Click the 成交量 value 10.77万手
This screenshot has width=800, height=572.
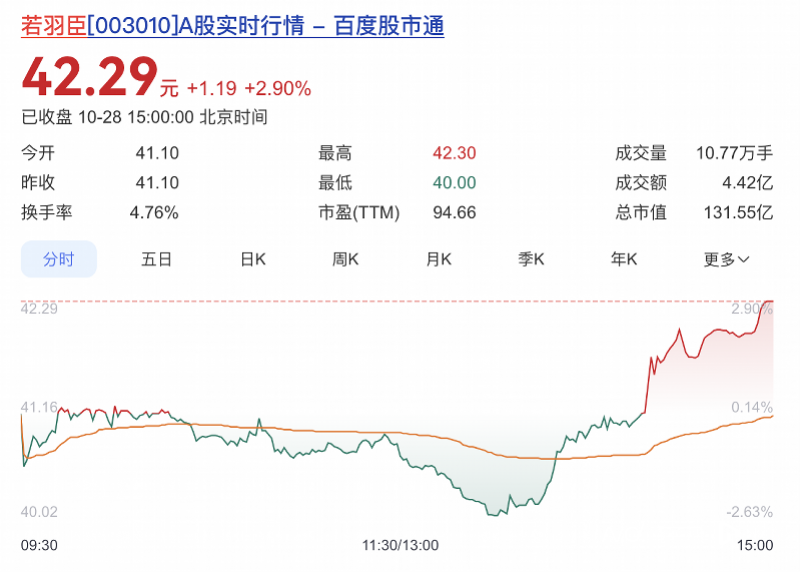pos(735,153)
